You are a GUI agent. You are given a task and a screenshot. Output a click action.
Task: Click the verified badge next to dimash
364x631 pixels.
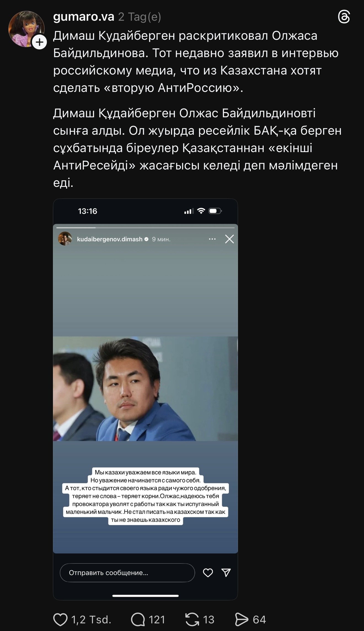point(146,239)
